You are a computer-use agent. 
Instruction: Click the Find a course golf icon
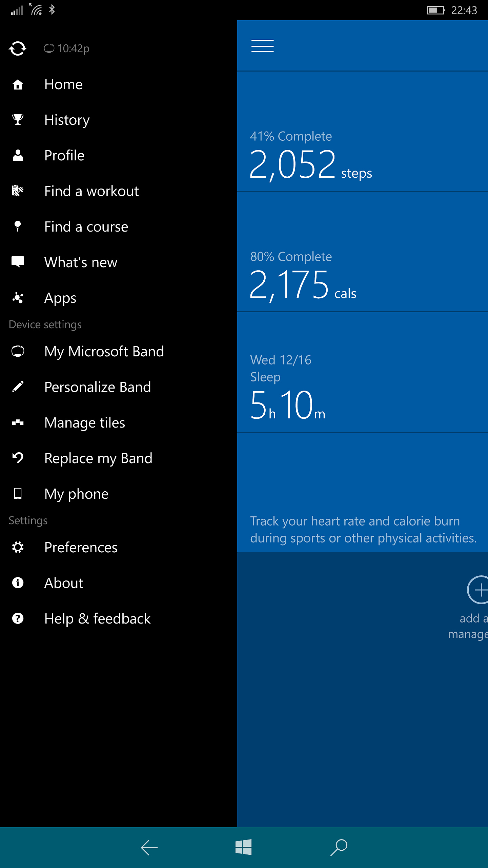coord(18,226)
